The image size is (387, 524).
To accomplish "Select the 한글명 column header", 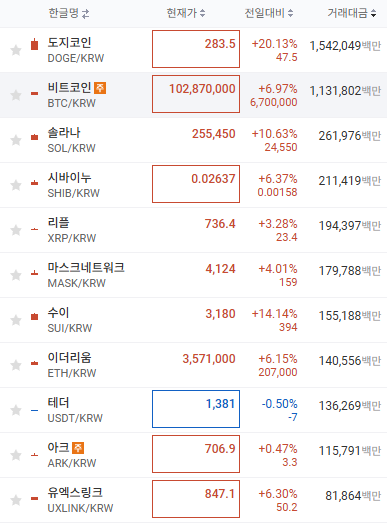I will click(x=63, y=13).
